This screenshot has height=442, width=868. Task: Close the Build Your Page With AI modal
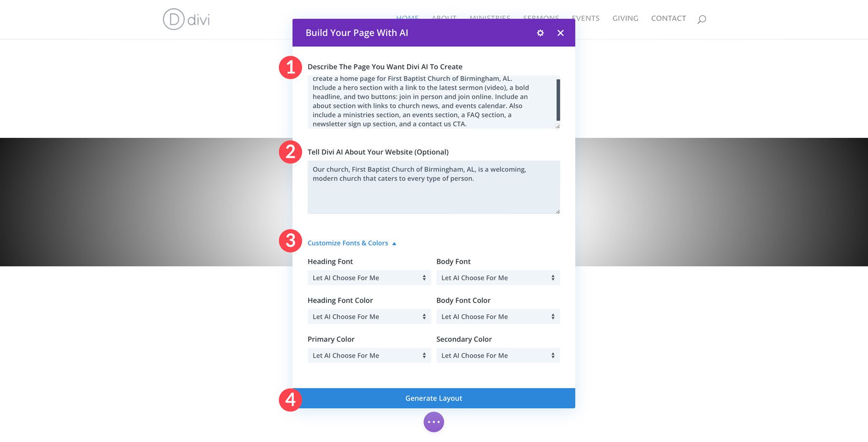(560, 33)
